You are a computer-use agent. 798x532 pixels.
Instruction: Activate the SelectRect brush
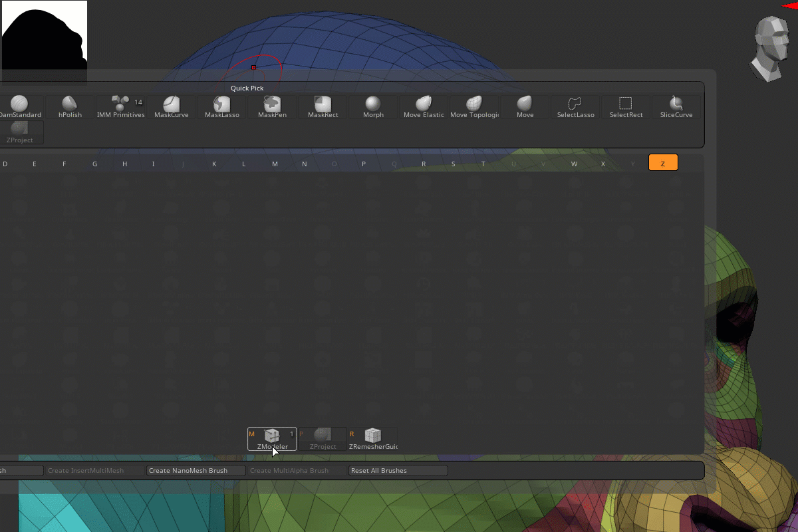626,106
